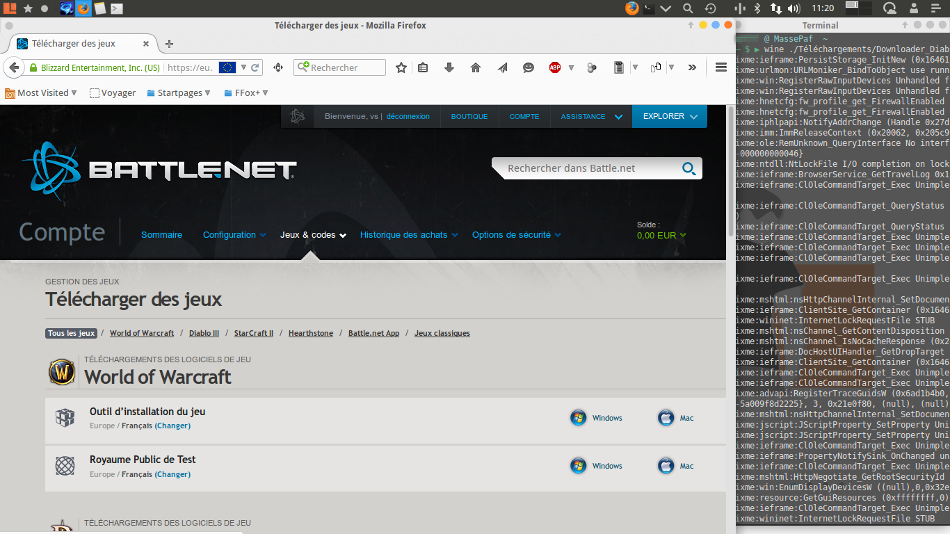Expand the Options de sécurité menu
This screenshot has height=534, width=950.
[x=516, y=235]
